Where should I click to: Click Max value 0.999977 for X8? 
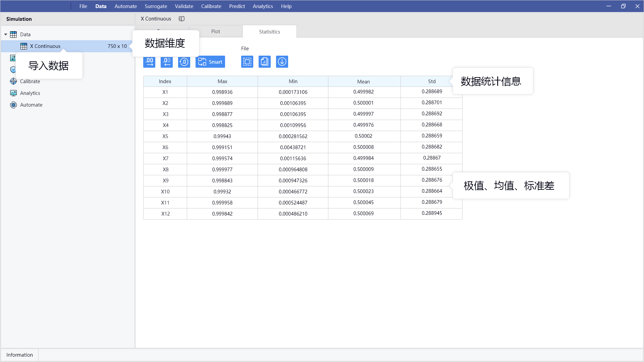pos(222,170)
